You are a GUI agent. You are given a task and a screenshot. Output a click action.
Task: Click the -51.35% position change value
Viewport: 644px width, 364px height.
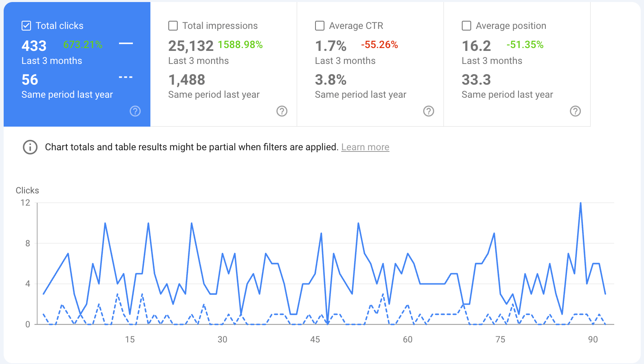pyautogui.click(x=525, y=45)
